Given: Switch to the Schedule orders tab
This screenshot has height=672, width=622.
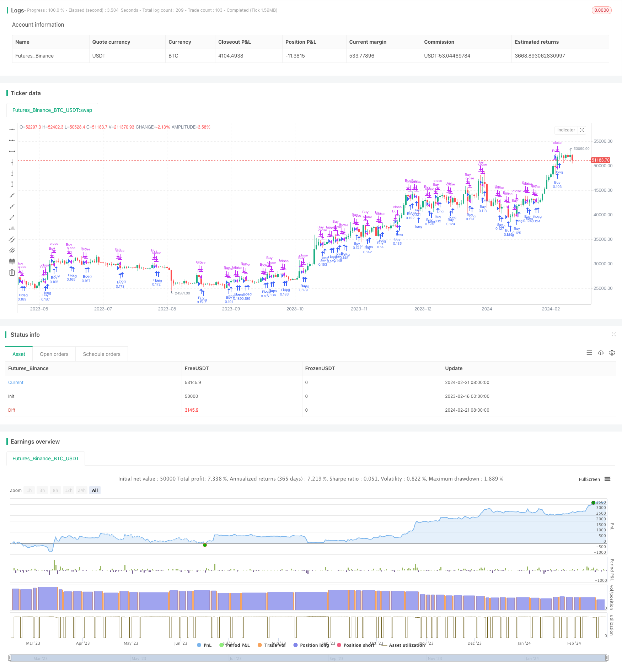Looking at the screenshot, I should [x=102, y=354].
